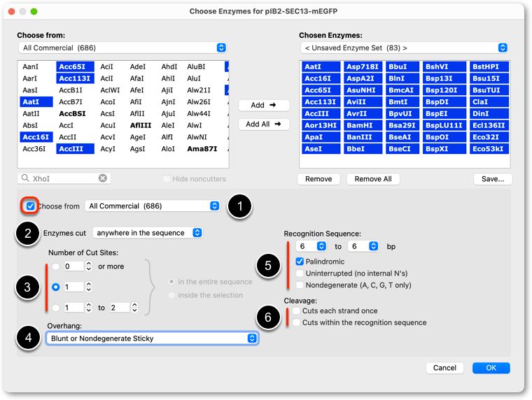This screenshot has height=400, width=532.
Task: Click the XhoI search input field
Action: (64, 178)
